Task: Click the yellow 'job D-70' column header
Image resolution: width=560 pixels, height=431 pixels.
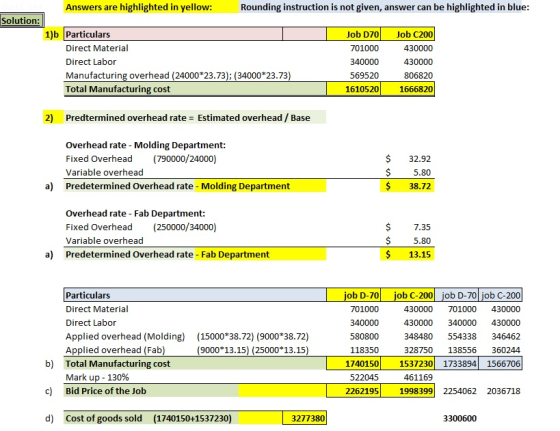Action: (x=354, y=295)
